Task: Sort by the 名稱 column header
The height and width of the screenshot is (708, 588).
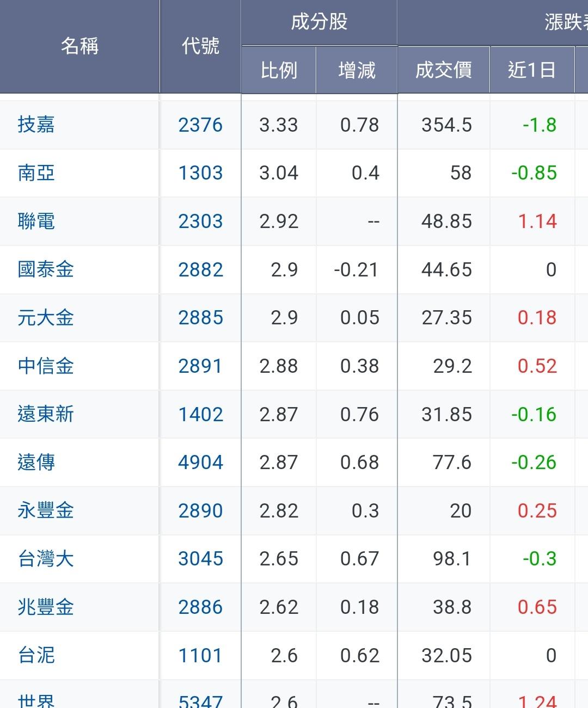Action: point(79,46)
